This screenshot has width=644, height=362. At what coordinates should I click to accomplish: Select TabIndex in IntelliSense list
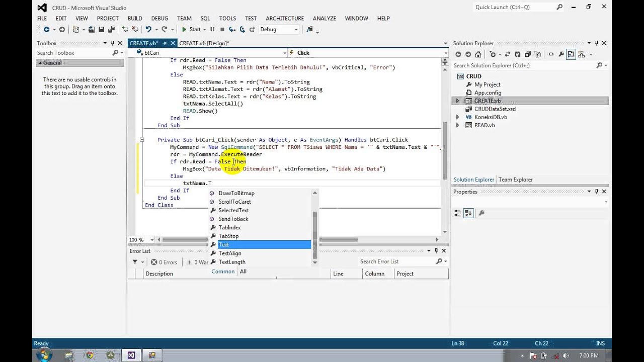tap(229, 227)
